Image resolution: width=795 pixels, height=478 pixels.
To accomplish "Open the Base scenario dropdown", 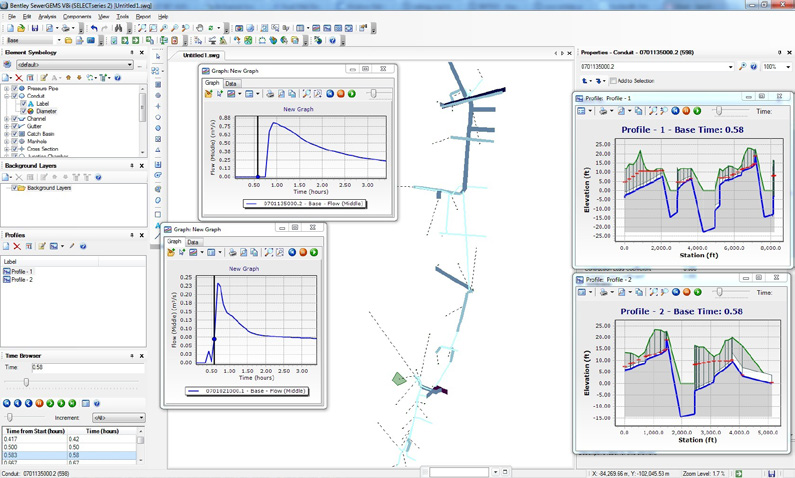I will coord(59,41).
